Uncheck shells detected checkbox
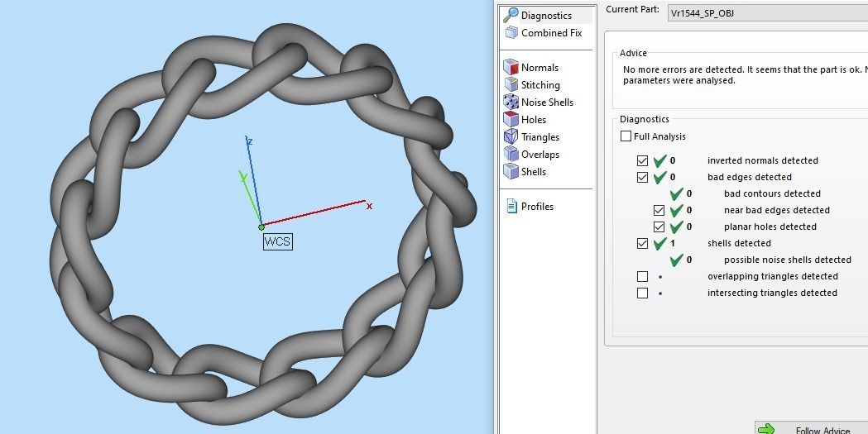 pyautogui.click(x=642, y=244)
